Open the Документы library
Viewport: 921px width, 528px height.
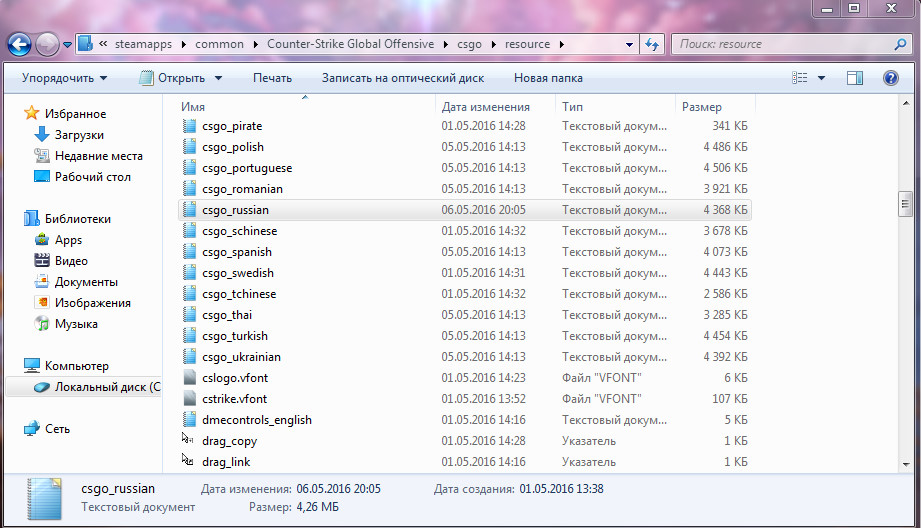pos(86,282)
